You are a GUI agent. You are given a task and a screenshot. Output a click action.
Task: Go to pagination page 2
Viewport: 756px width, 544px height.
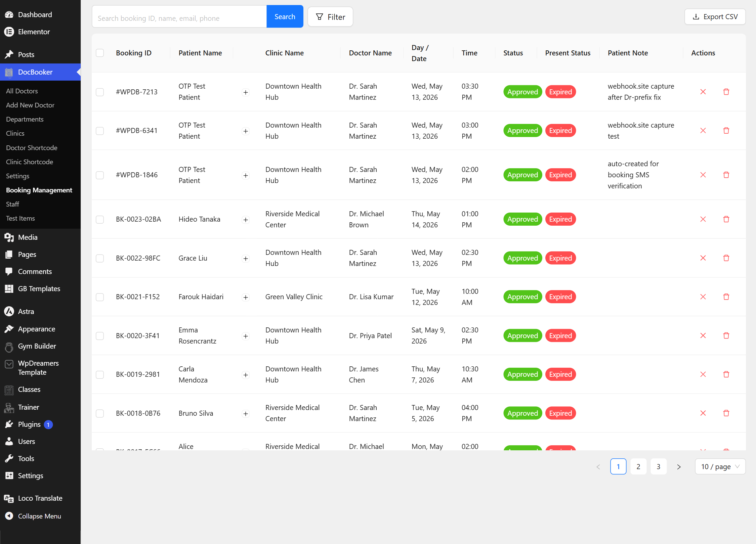pyautogui.click(x=638, y=466)
